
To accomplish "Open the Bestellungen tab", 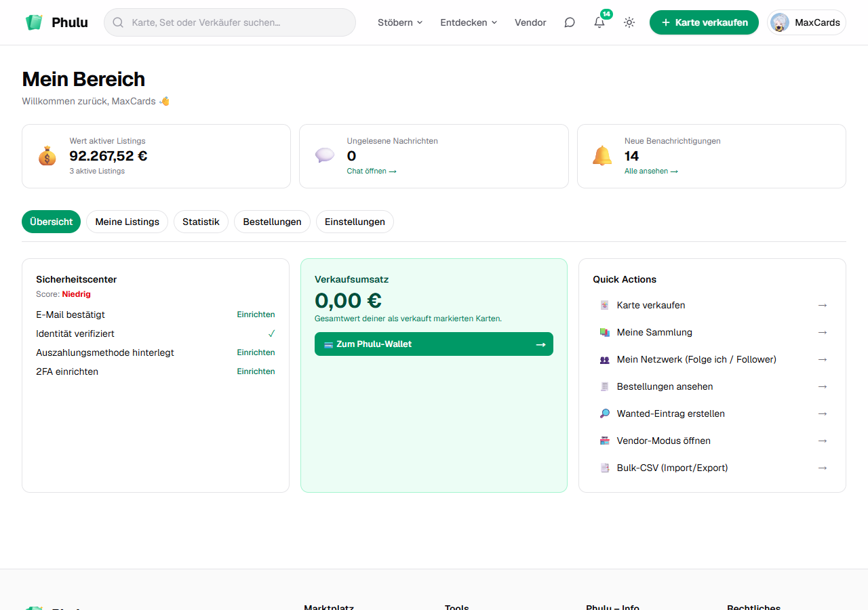I will [272, 222].
